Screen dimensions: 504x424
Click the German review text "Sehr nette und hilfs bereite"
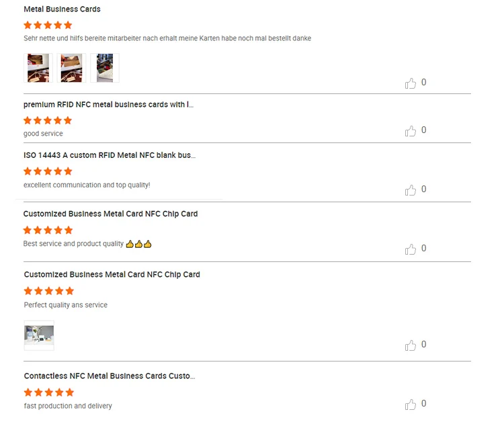tap(167, 38)
